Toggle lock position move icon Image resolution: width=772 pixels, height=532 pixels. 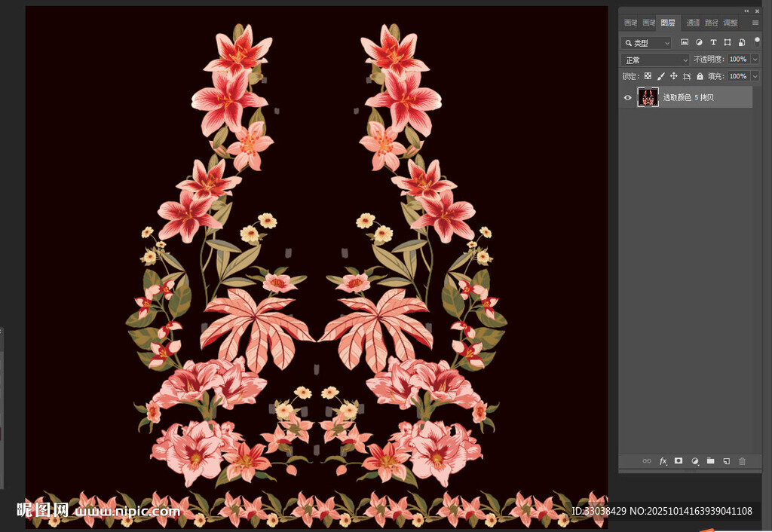point(673,76)
